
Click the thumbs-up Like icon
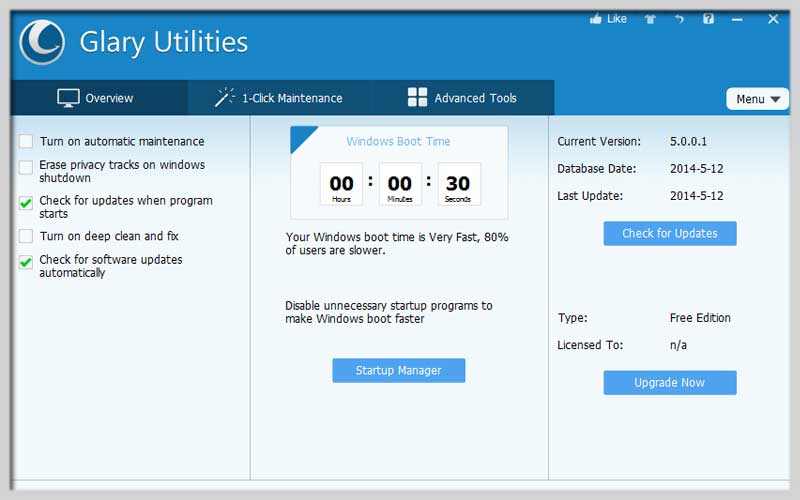tap(596, 19)
